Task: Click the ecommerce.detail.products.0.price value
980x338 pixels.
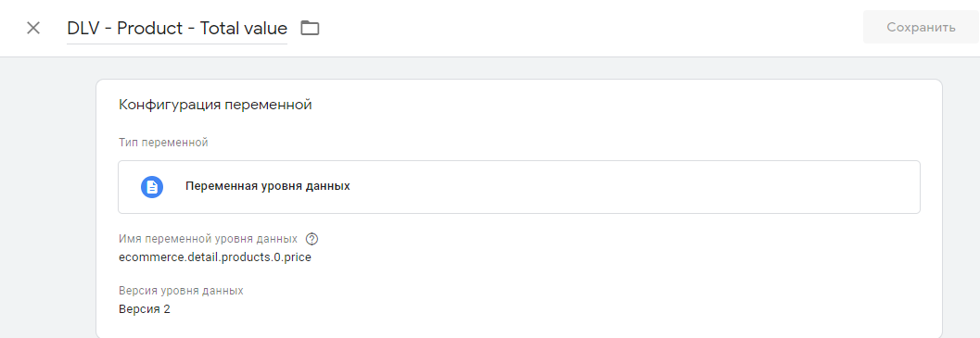Action: coord(215,257)
